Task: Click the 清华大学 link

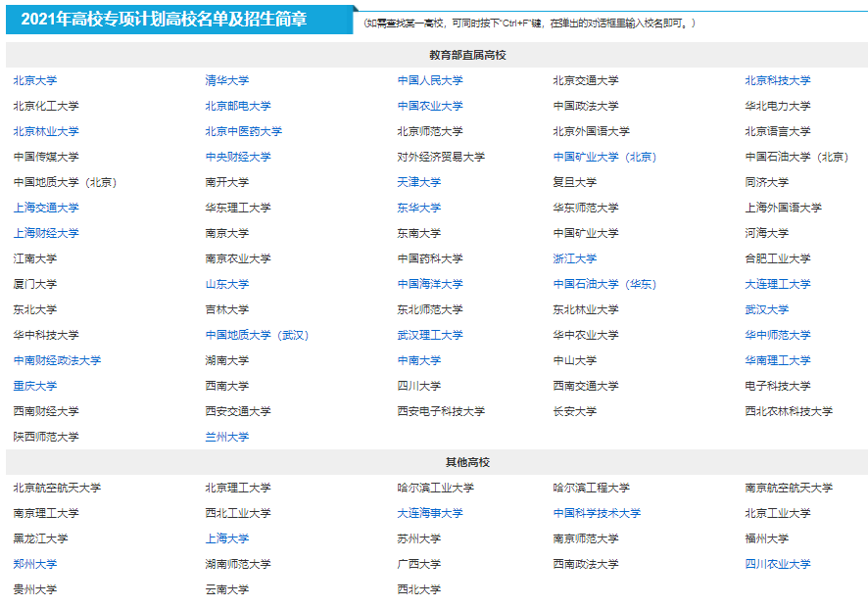Action: tap(227, 80)
